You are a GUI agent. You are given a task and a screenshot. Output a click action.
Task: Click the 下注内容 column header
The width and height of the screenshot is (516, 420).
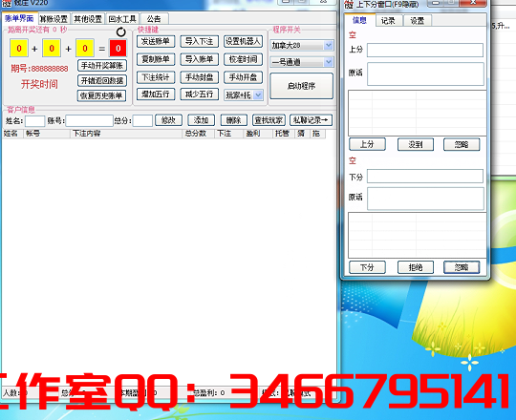coord(126,134)
